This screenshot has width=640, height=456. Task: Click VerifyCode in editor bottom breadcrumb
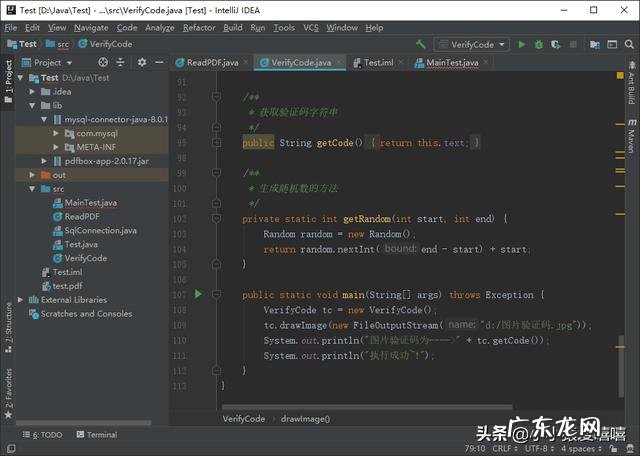pos(244,419)
